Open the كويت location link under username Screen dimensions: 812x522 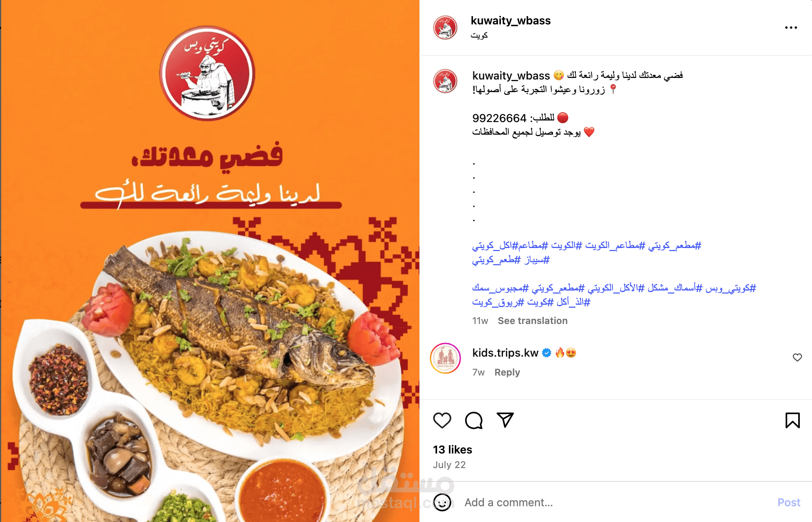pos(479,35)
